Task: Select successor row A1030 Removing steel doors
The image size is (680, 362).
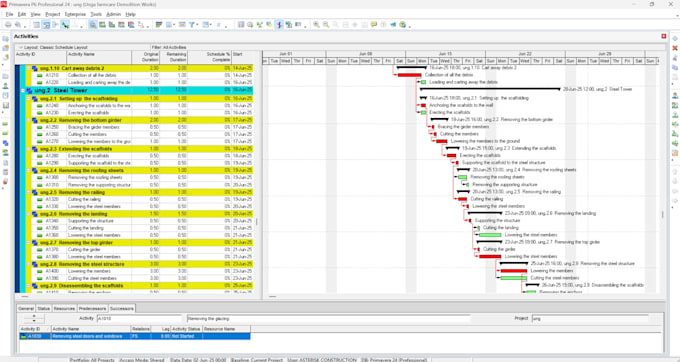Action: 135,336
